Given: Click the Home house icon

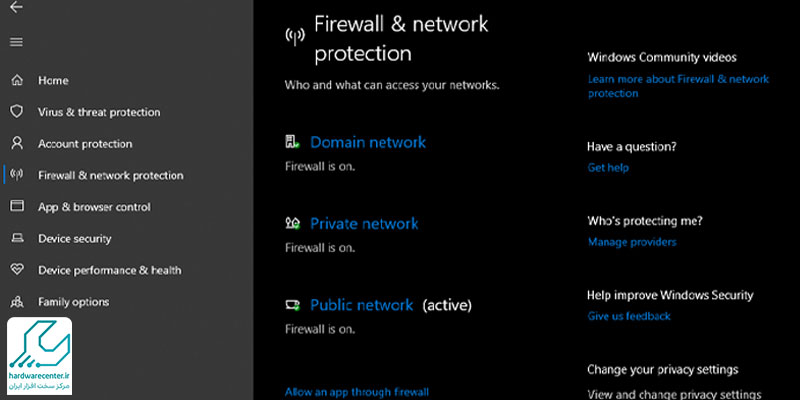Looking at the screenshot, I should [17, 81].
